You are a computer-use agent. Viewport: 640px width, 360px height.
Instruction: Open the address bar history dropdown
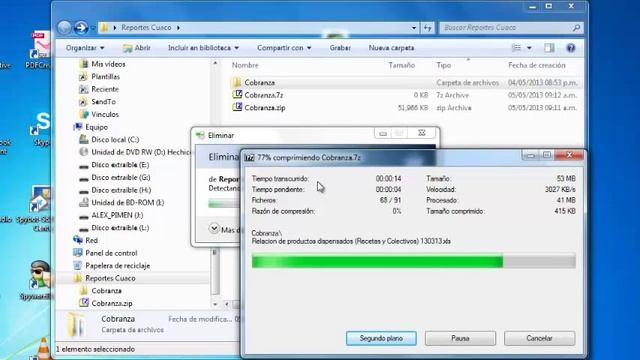[414, 28]
